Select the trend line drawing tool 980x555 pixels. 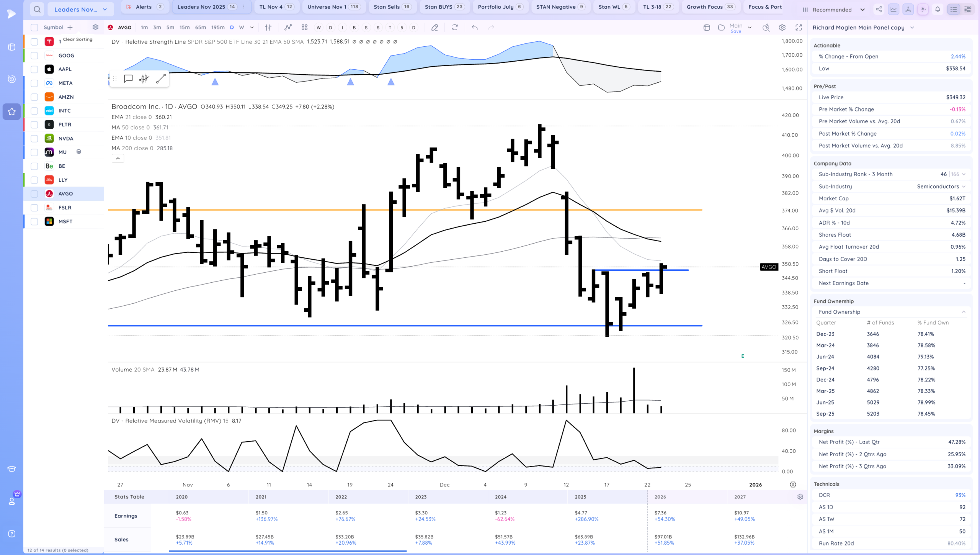coord(161,79)
